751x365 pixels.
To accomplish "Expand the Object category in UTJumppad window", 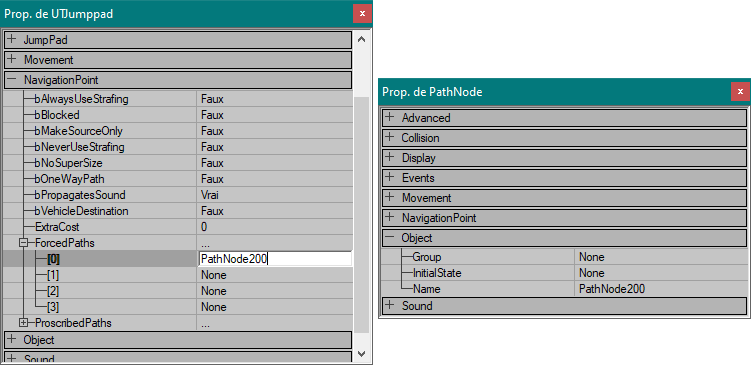I will (x=12, y=340).
